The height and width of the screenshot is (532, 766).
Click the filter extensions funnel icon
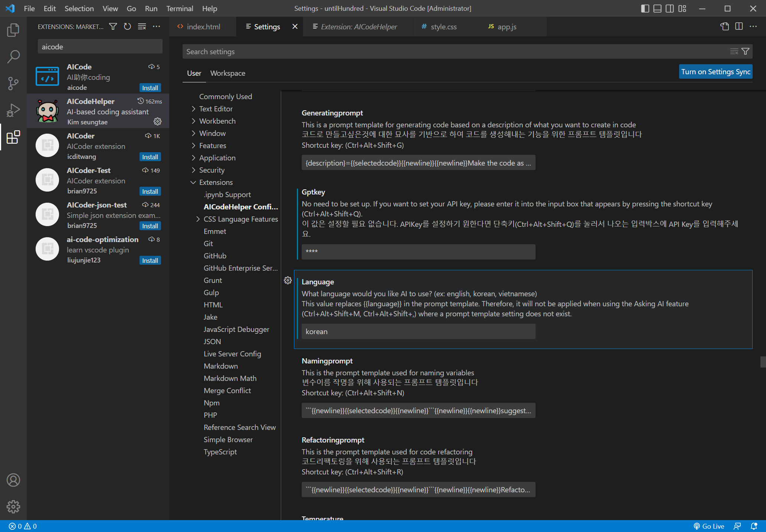tap(113, 26)
